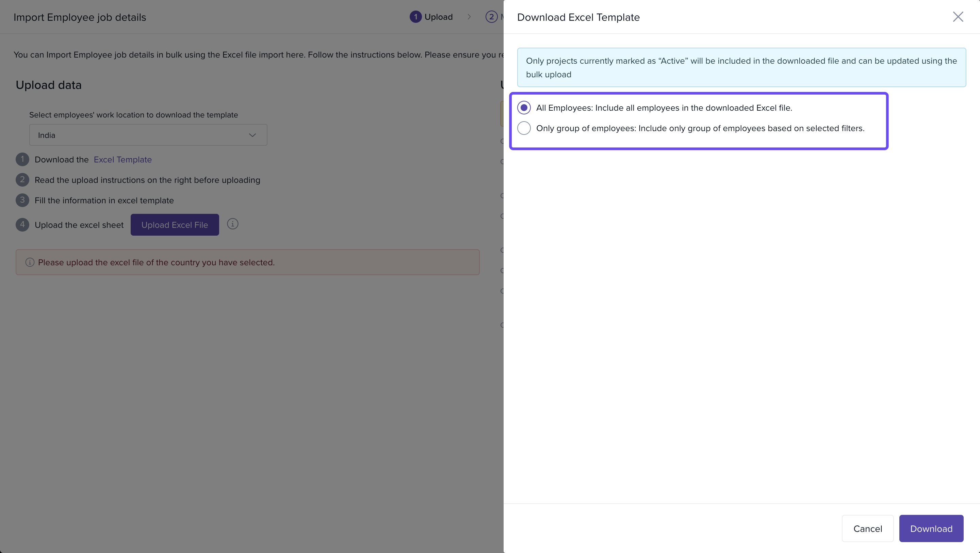Click info icon next to Upload Excel File
Image resolution: width=980 pixels, height=553 pixels.
232,224
